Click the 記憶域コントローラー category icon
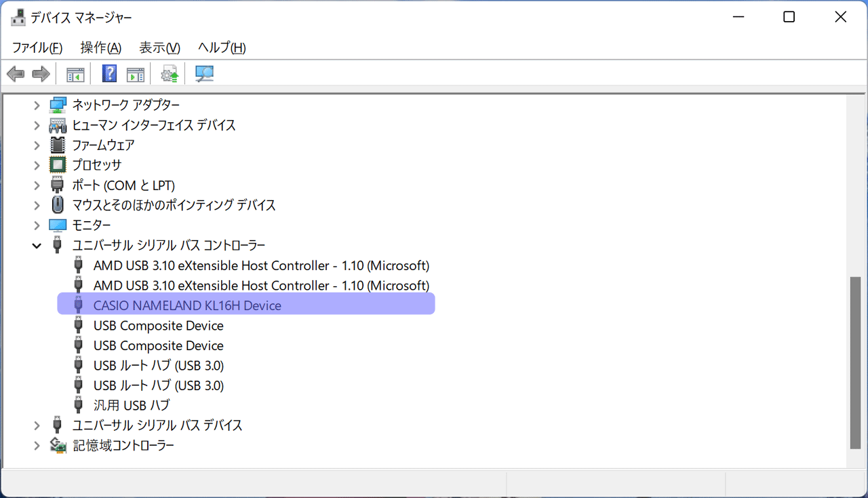The width and height of the screenshot is (868, 498). pyautogui.click(x=58, y=446)
